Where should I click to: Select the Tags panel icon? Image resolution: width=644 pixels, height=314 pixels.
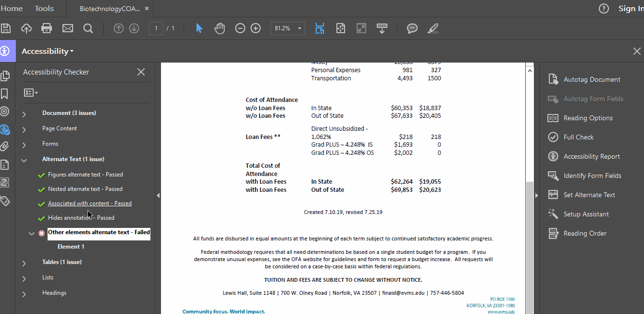point(6,201)
